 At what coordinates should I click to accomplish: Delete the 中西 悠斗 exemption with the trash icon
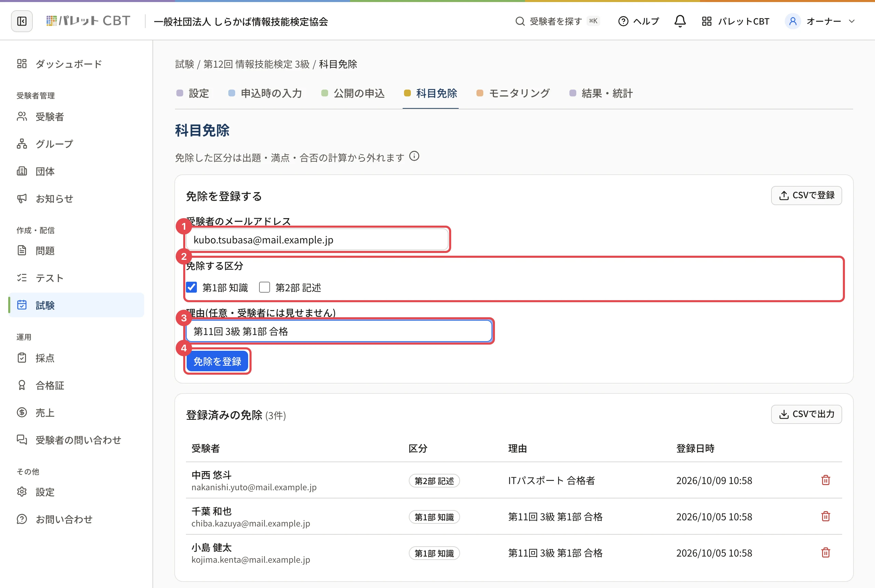click(x=825, y=480)
